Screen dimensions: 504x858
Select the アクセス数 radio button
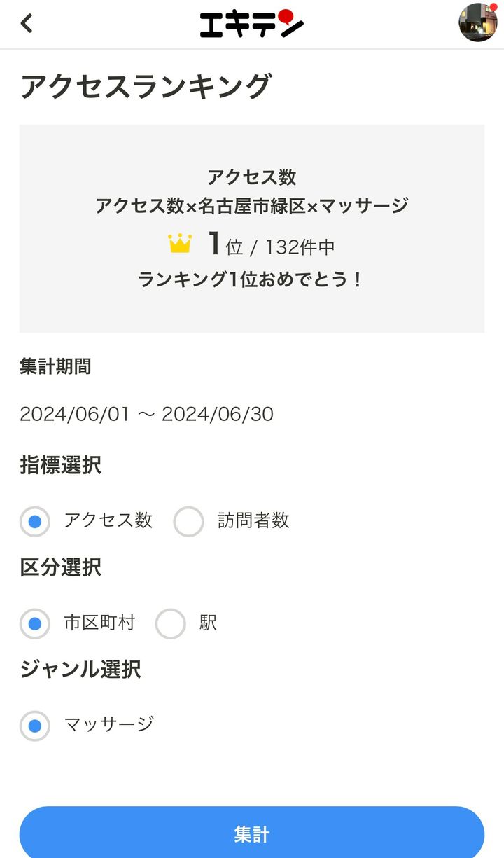pos(35,521)
